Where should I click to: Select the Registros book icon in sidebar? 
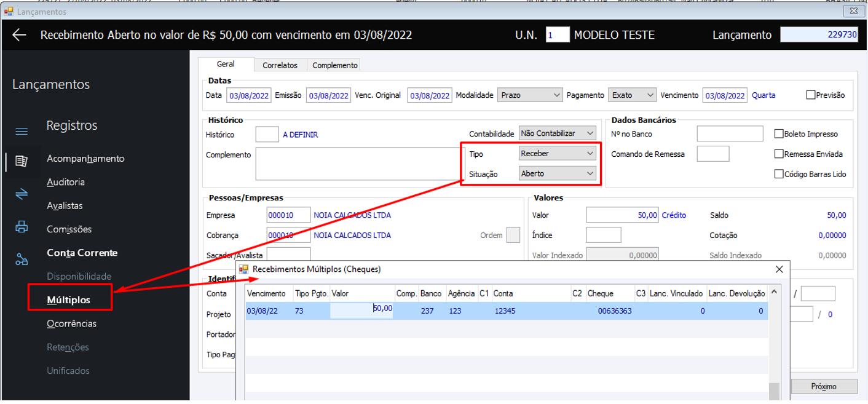[x=22, y=161]
